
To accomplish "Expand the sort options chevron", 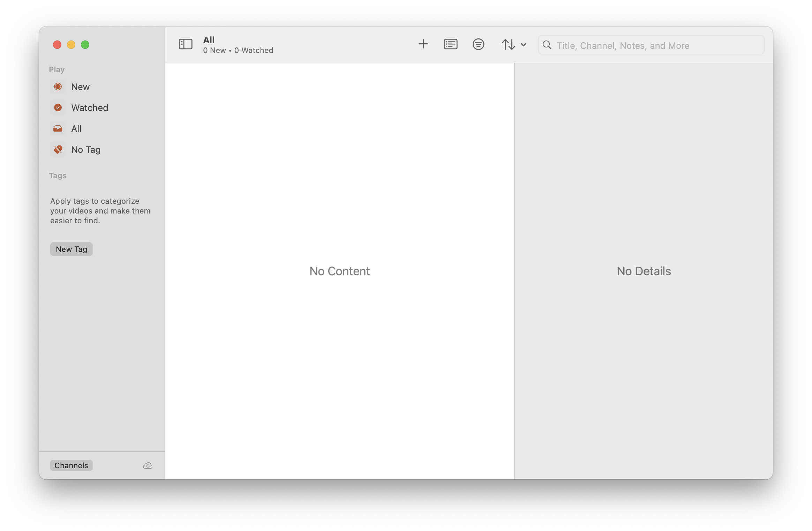I will (523, 45).
